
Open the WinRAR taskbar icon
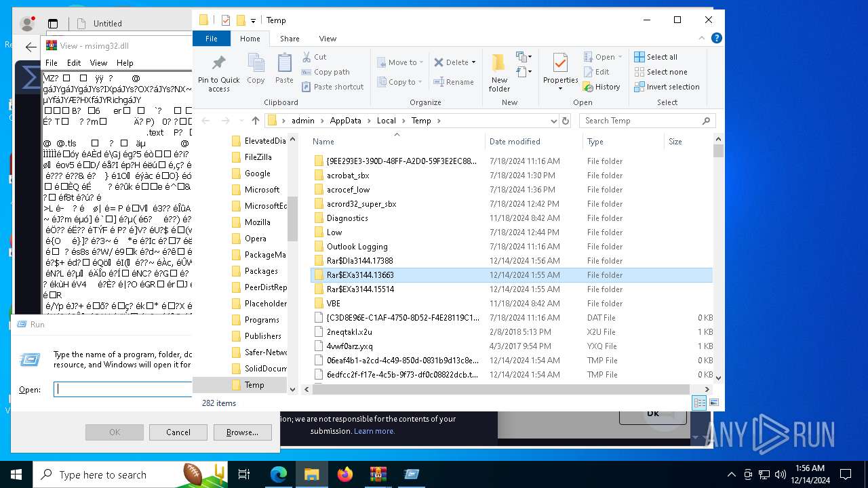pos(378,474)
